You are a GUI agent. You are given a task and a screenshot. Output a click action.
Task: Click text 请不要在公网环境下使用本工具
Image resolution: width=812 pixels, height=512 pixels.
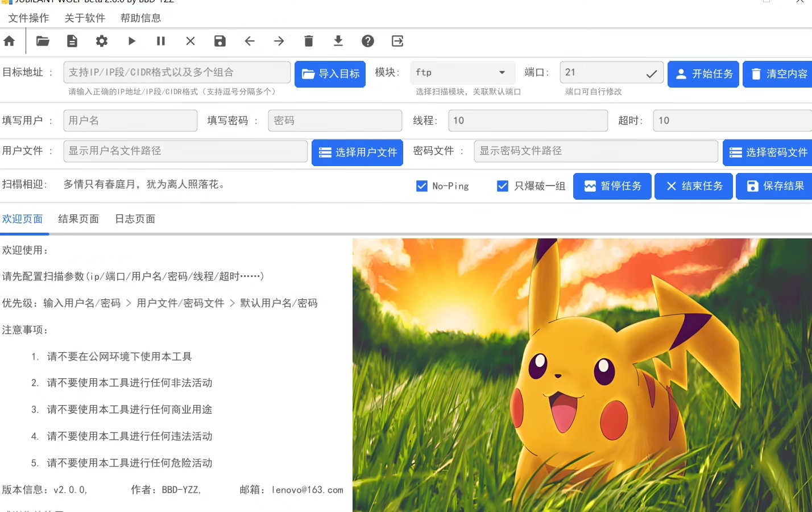[119, 357]
